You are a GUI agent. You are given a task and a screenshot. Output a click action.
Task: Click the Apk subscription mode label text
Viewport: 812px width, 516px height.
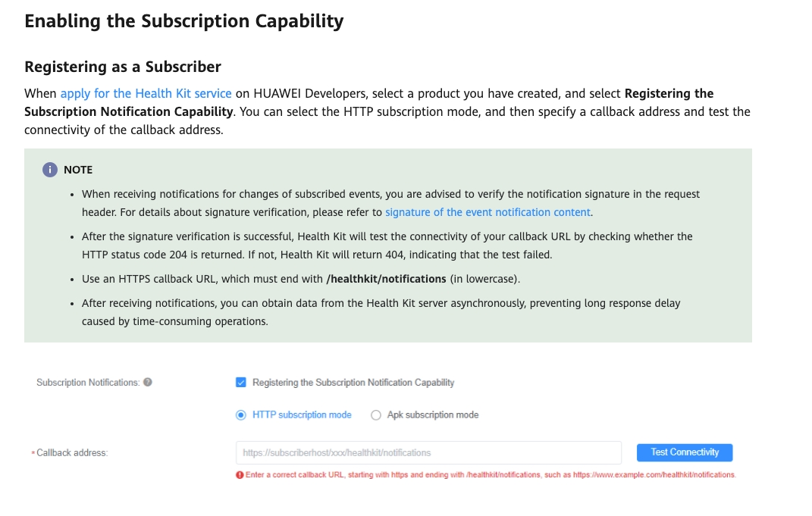tap(433, 415)
